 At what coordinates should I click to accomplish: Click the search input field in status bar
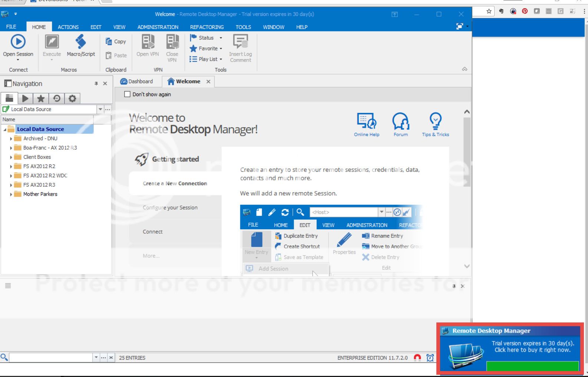pyautogui.click(x=51, y=358)
